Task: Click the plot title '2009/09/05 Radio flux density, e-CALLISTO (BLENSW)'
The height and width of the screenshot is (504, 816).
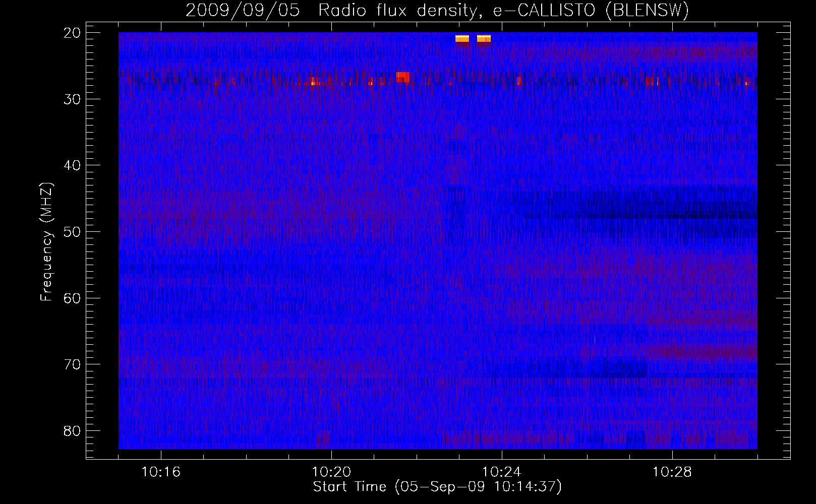Action: pyautogui.click(x=437, y=10)
